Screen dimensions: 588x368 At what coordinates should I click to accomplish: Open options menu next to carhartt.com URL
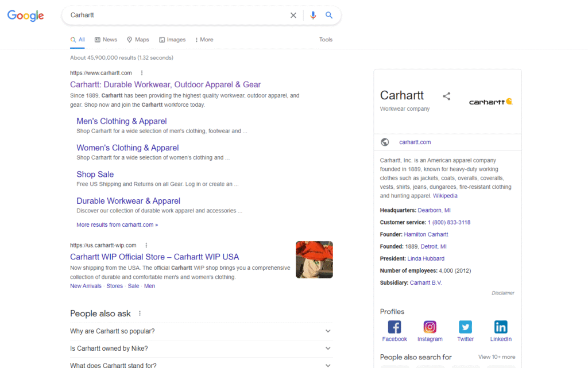142,73
